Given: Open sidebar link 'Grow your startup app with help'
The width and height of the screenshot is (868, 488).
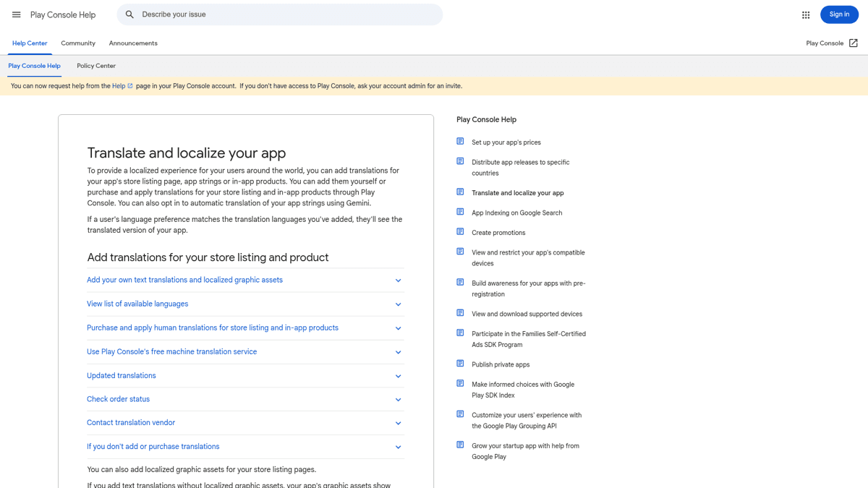Looking at the screenshot, I should click(525, 451).
